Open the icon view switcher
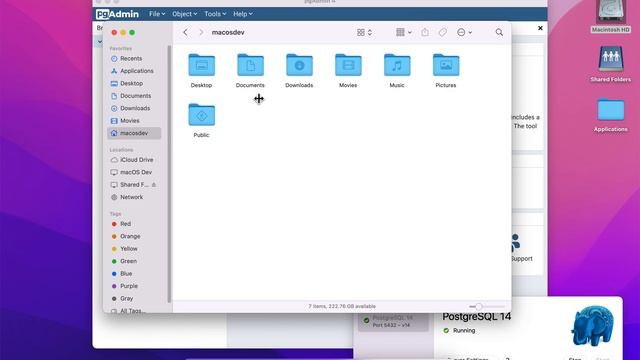 pos(364,32)
